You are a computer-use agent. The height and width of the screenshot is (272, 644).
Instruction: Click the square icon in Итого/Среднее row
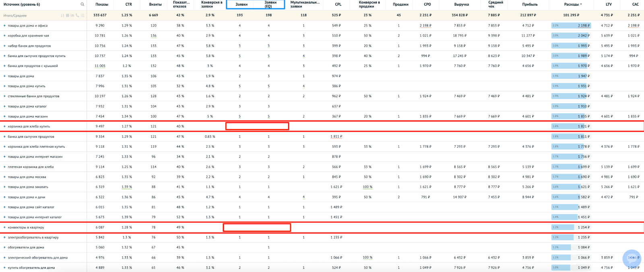(x=67, y=15)
